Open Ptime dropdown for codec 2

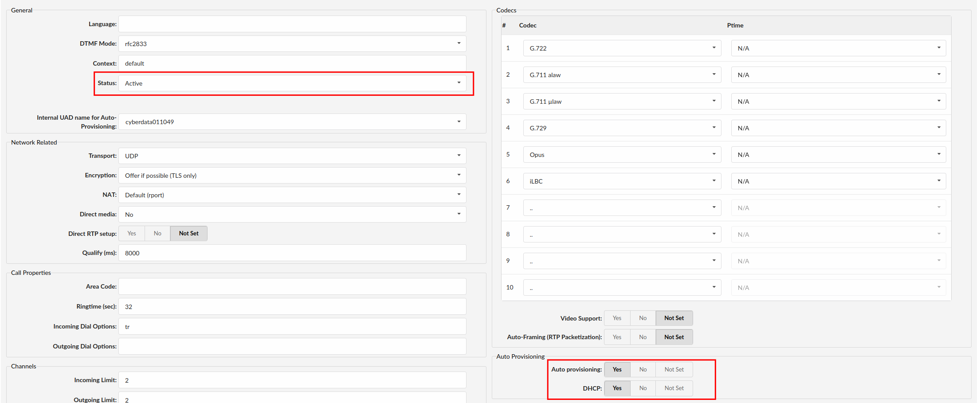(839, 75)
